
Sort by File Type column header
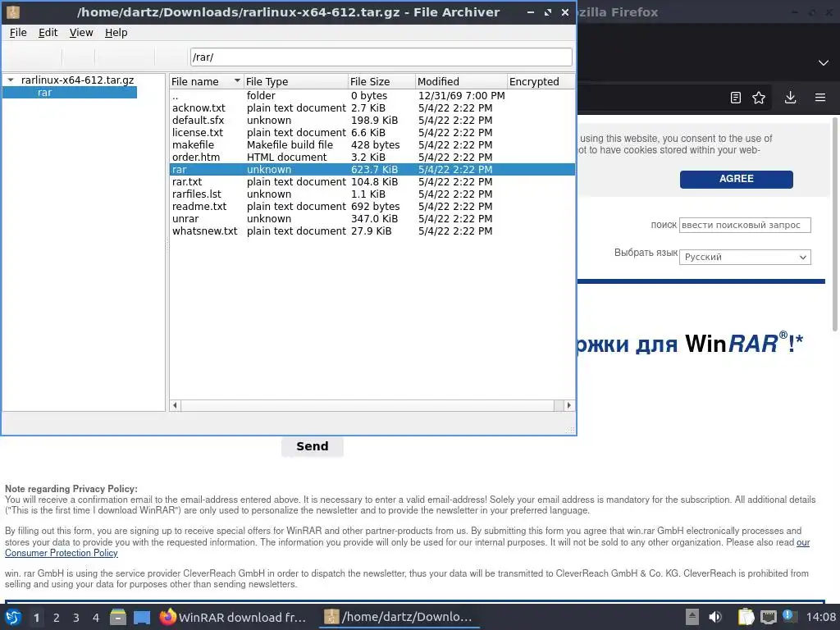pyautogui.click(x=295, y=81)
